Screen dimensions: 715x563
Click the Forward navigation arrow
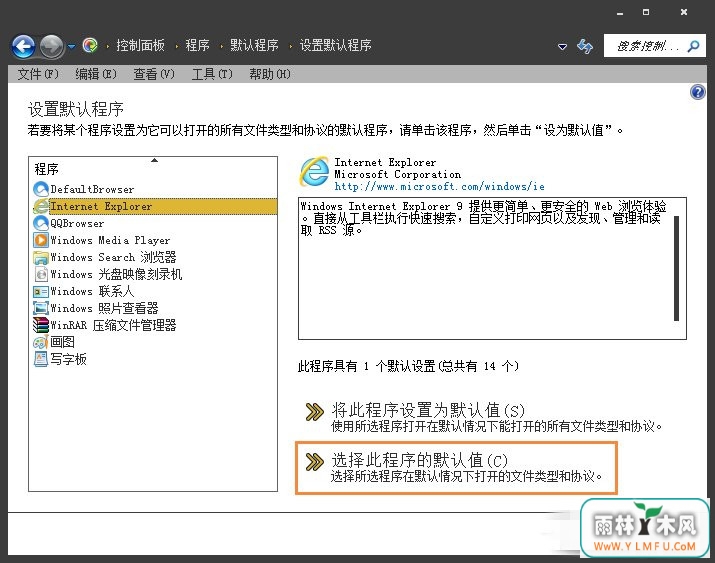pos(52,46)
